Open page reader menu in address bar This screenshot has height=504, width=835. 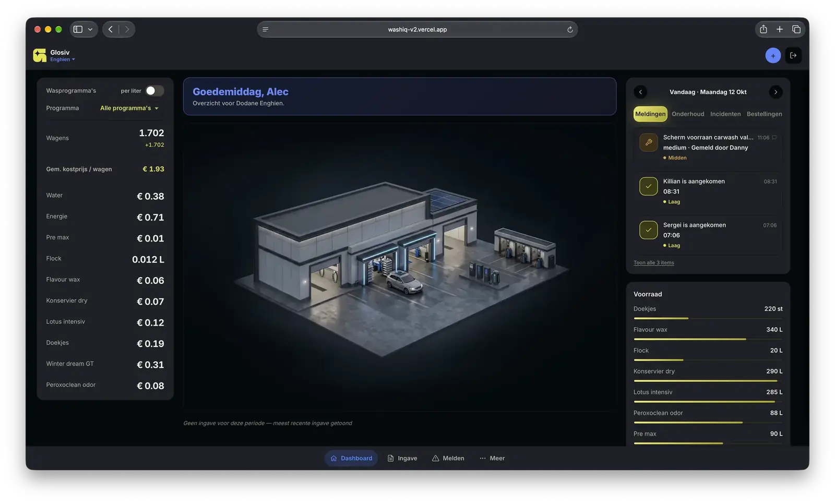(266, 30)
